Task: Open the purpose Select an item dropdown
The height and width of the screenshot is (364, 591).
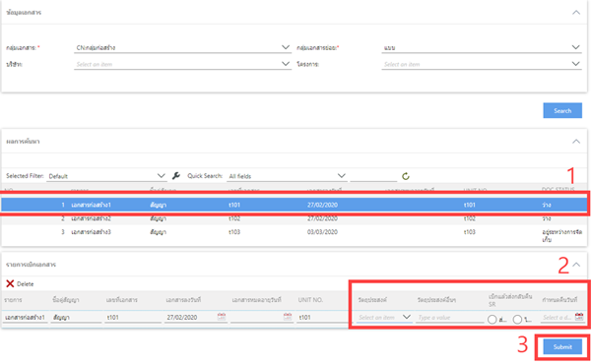Action: click(x=384, y=318)
